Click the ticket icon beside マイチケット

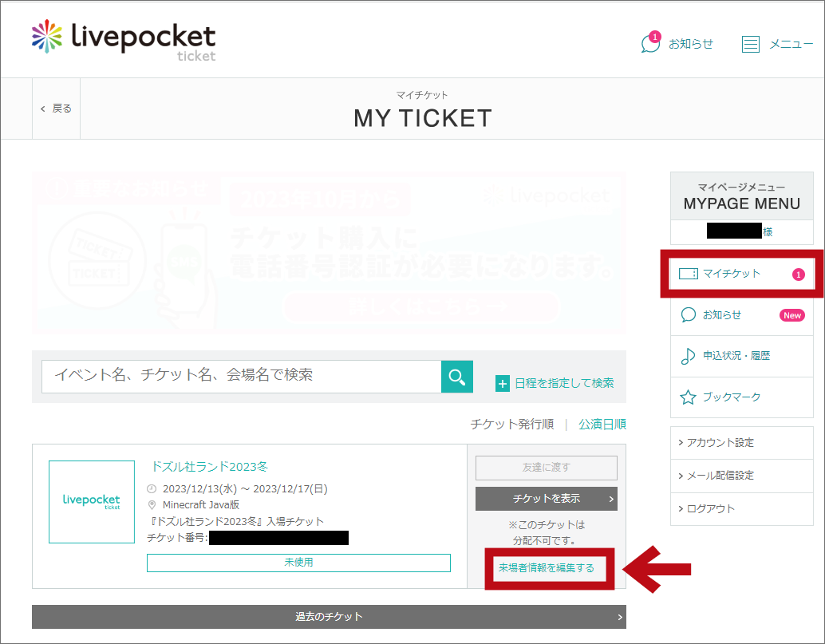[x=689, y=274]
